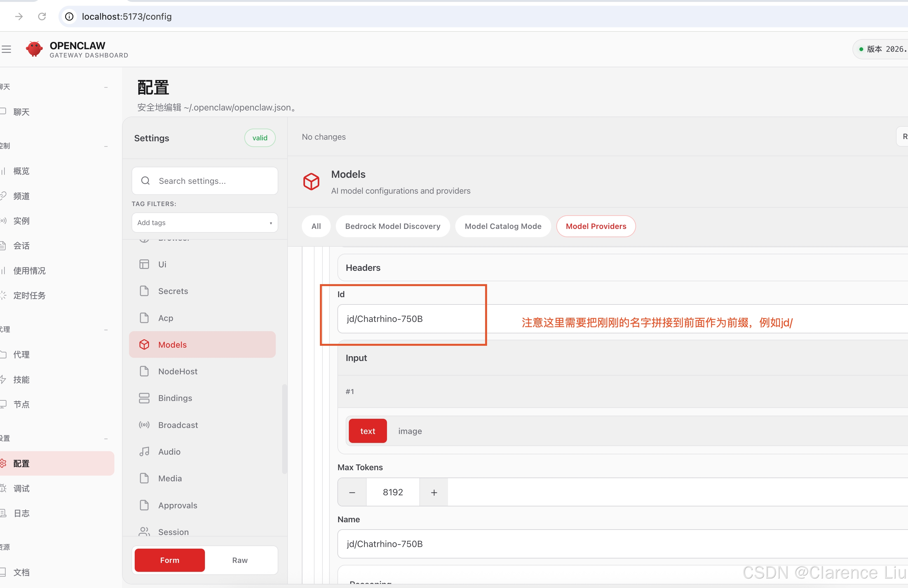This screenshot has width=908, height=588.
Task: Open 定时任务 in the left navigation
Action: pos(29,295)
